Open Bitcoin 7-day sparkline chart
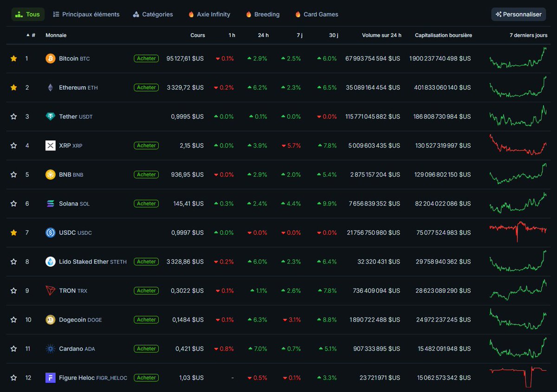This screenshot has width=557, height=392. (518, 58)
